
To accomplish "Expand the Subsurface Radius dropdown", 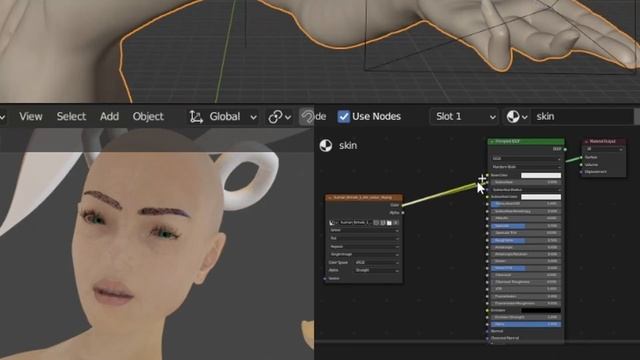I will [x=526, y=190].
